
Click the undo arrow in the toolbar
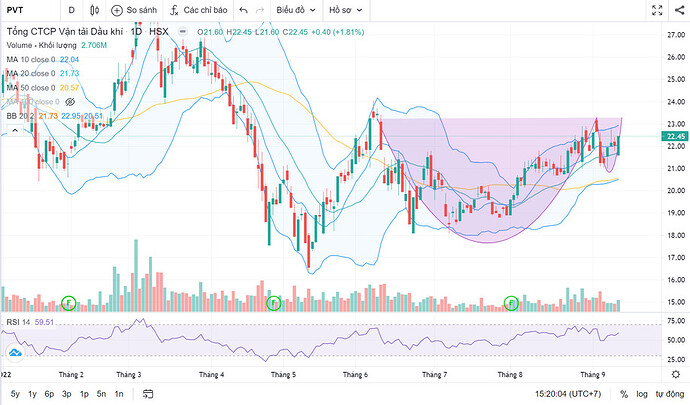[x=243, y=10]
